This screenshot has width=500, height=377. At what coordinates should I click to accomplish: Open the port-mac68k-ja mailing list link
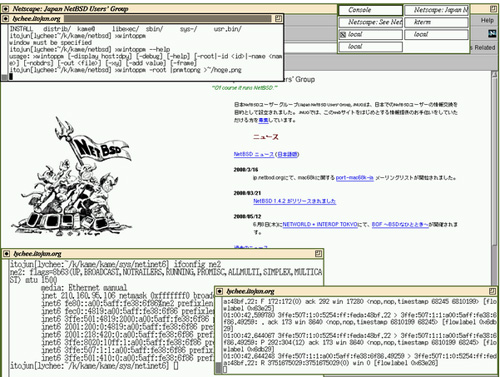(354, 178)
